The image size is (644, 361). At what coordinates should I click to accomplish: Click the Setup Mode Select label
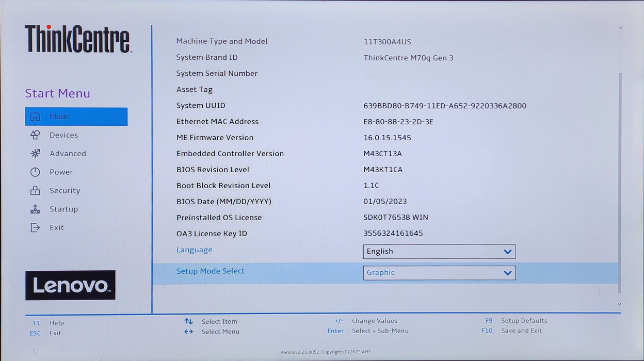(211, 271)
